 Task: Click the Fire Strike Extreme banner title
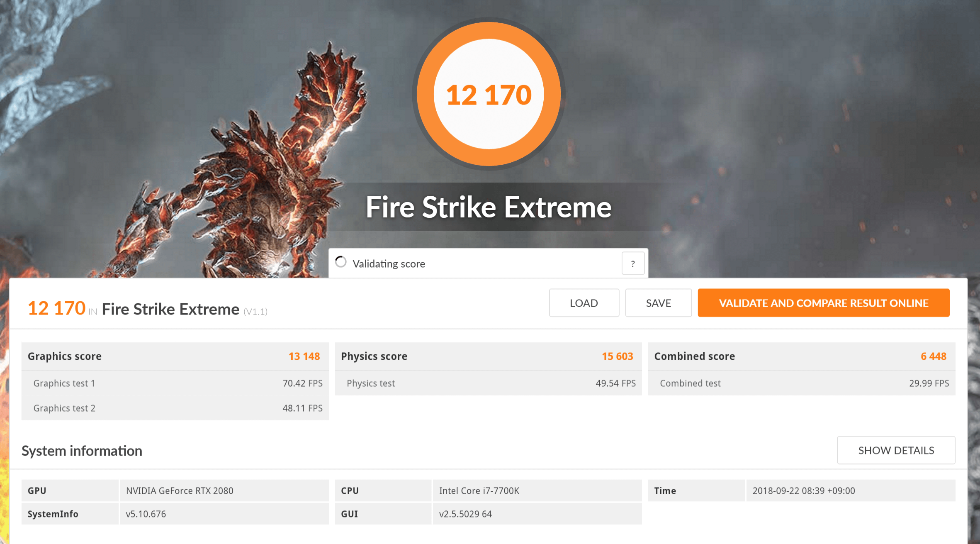coord(489,207)
